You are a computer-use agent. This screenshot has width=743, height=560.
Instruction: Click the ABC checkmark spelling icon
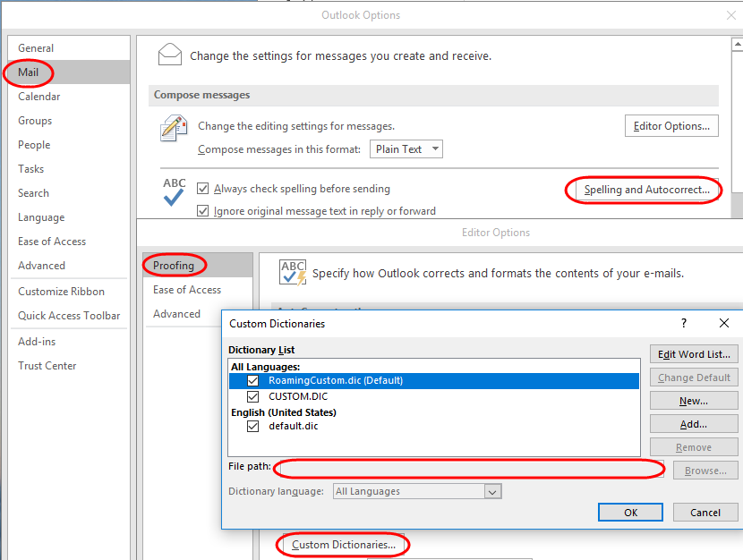[174, 191]
